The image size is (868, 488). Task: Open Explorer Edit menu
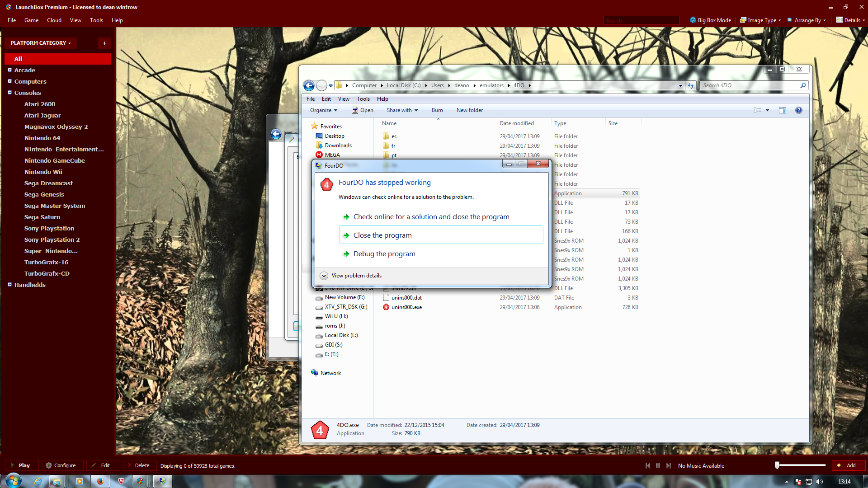coord(326,99)
